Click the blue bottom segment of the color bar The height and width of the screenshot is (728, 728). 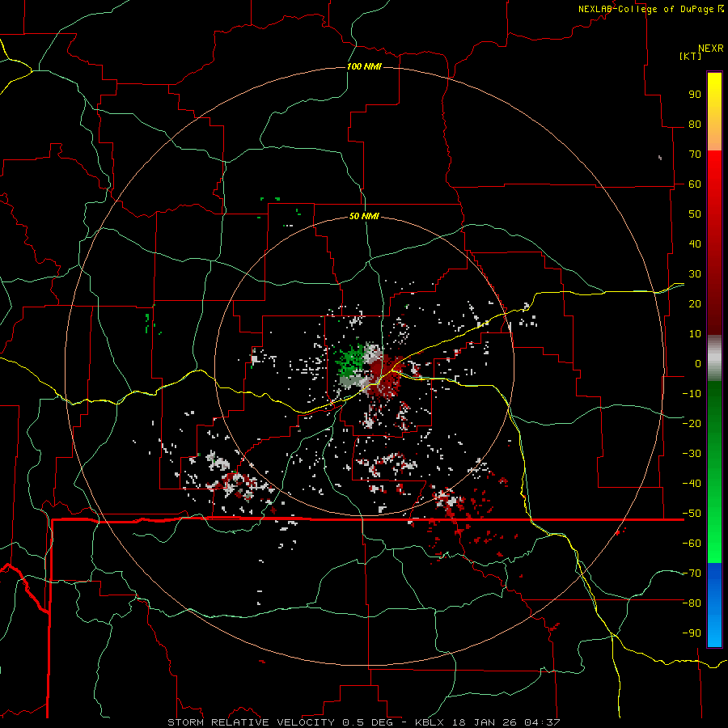pyautogui.click(x=714, y=604)
